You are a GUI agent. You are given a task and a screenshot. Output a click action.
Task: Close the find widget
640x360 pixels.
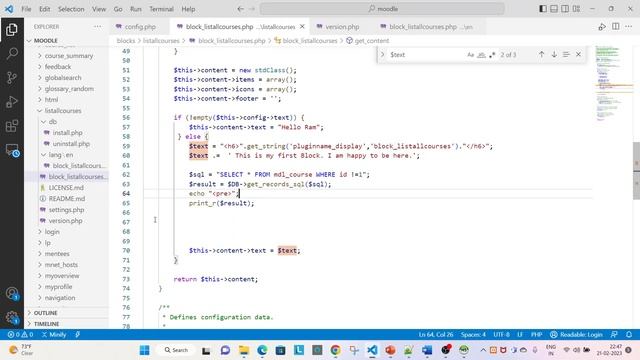click(578, 54)
